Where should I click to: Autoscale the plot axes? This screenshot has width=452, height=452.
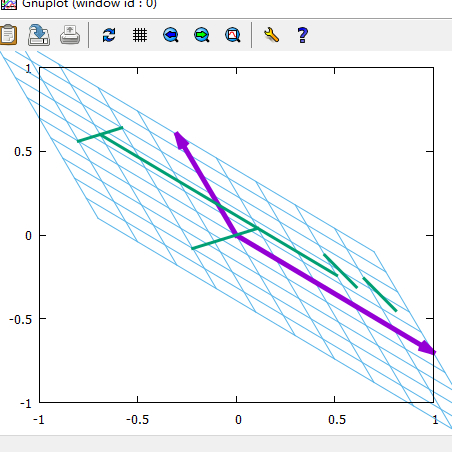tap(233, 35)
